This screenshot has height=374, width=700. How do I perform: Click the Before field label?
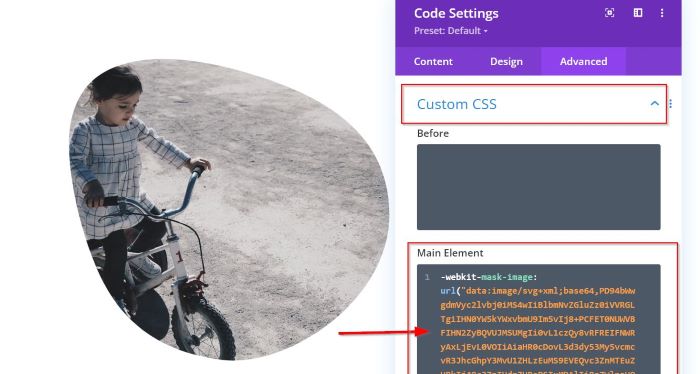433,133
